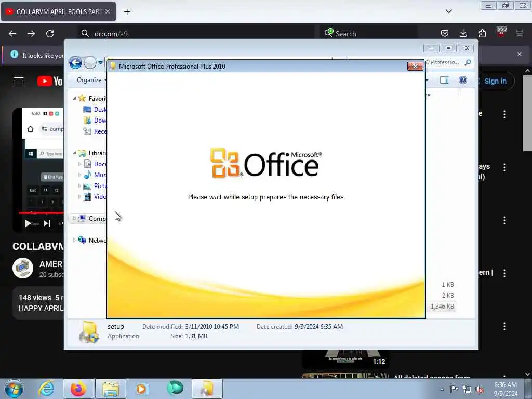Click the Firefox Search box
The width and height of the screenshot is (532, 399).
click(x=368, y=34)
